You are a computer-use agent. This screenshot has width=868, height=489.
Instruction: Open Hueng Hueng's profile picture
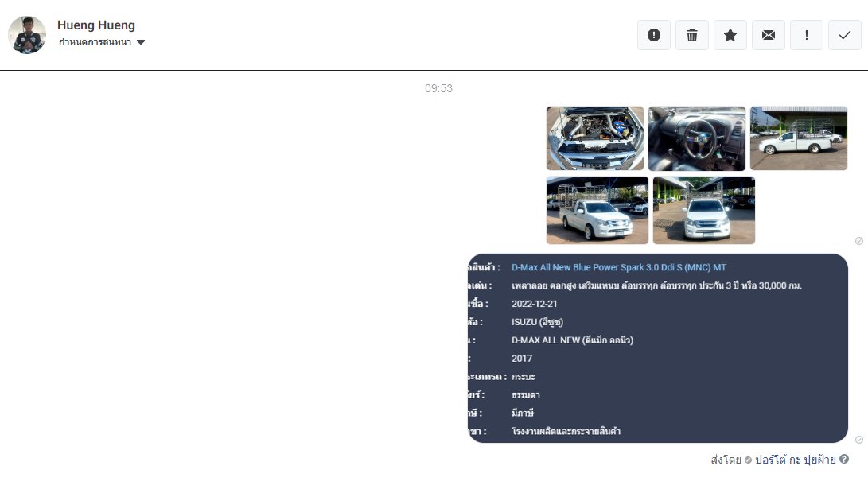(27, 35)
